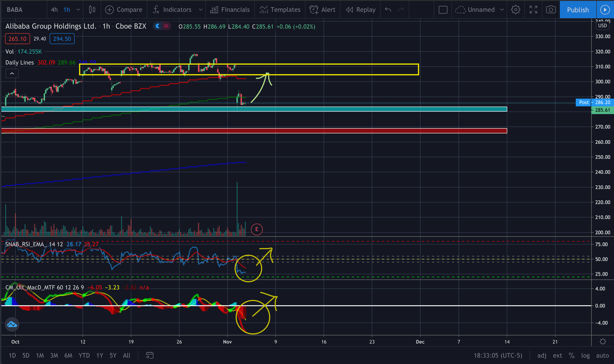
Task: Collapse the indicator legend with chevron
Action: (x=12, y=73)
